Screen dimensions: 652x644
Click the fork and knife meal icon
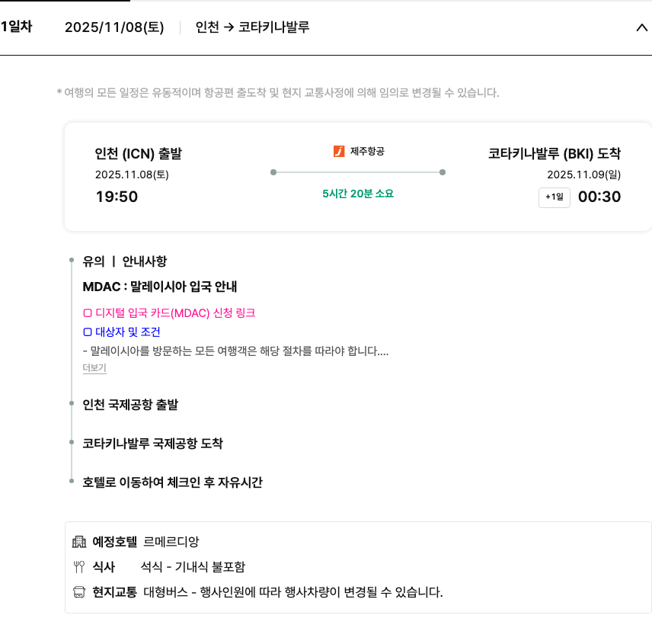point(78,567)
